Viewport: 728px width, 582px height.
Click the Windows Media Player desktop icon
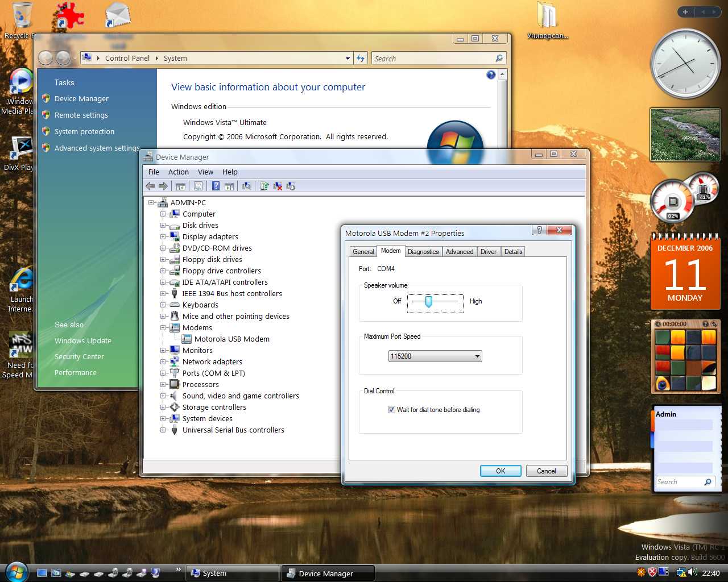click(22, 91)
